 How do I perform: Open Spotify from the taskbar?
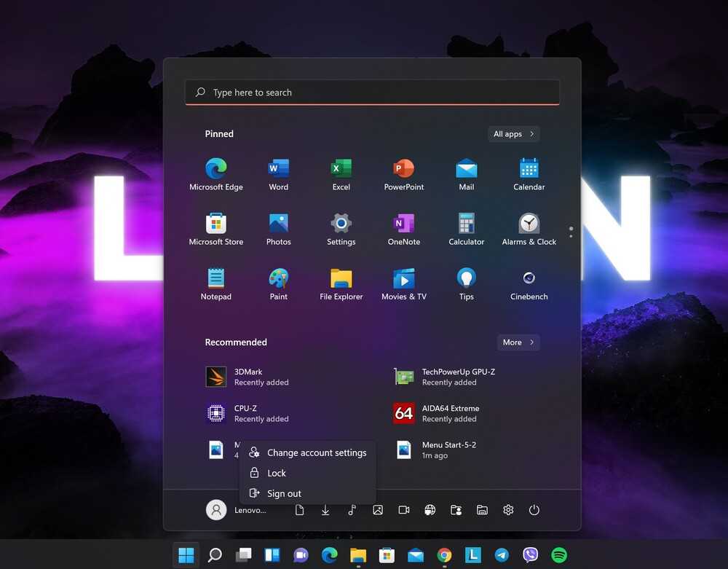(x=559, y=555)
